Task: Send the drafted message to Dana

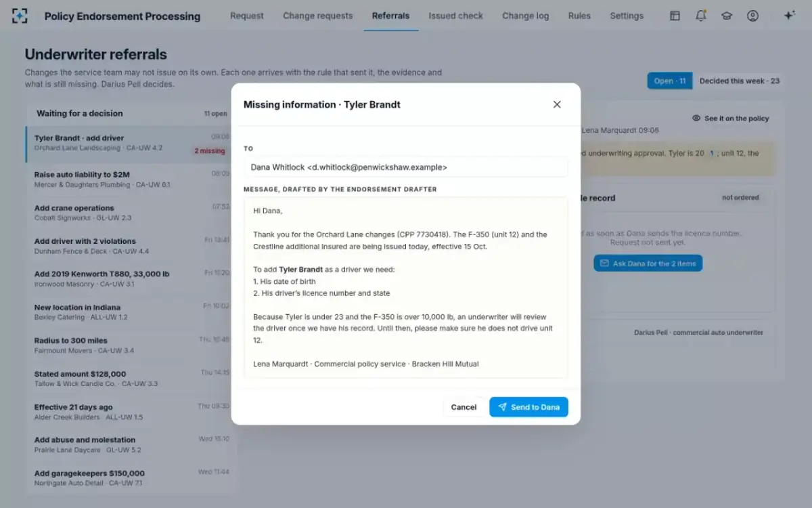Action: (528, 407)
